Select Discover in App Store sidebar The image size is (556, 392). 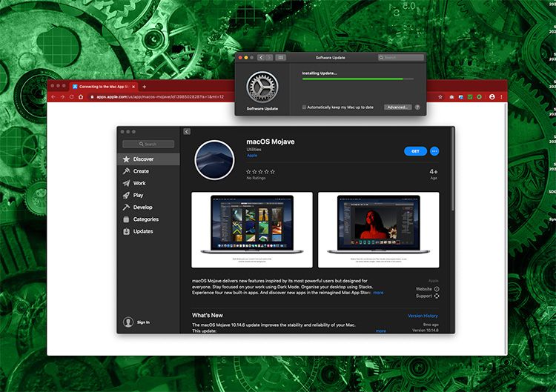tap(148, 159)
